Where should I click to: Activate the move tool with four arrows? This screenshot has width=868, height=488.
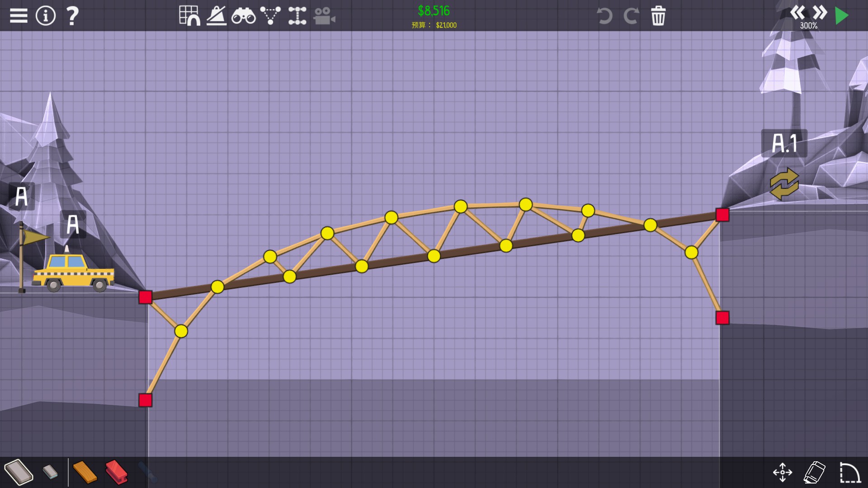(x=783, y=473)
